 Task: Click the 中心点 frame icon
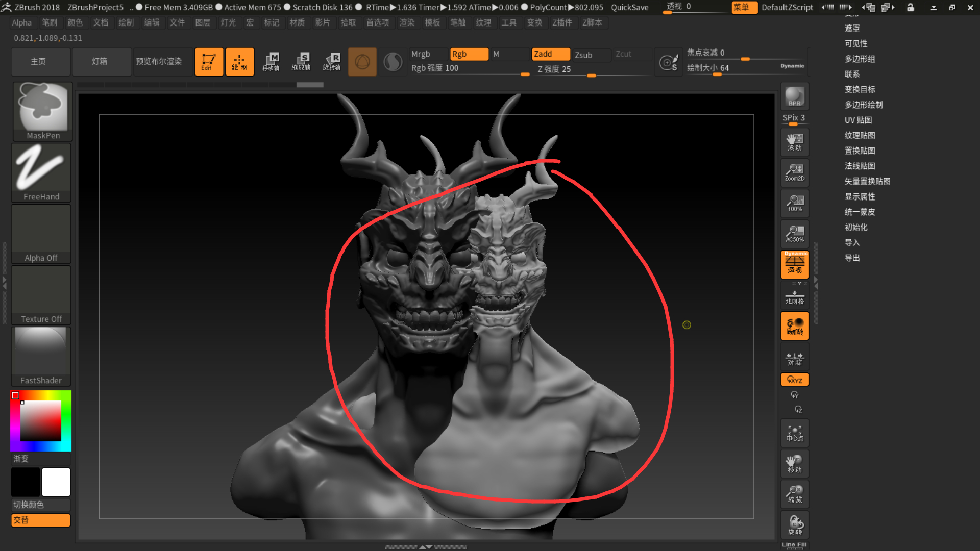(794, 433)
